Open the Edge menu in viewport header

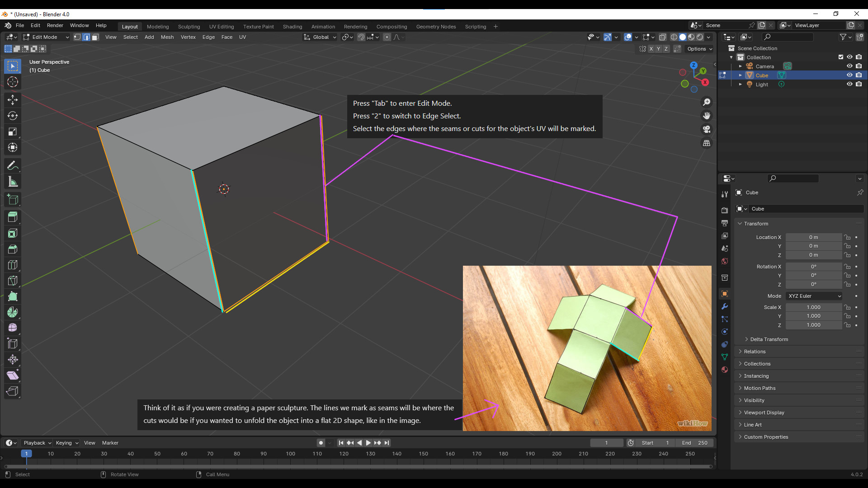[208, 37]
